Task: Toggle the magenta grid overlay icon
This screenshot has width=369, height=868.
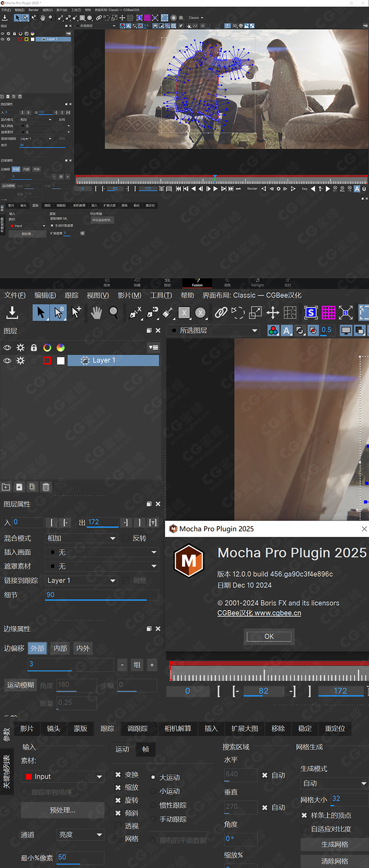Action: coord(328,312)
